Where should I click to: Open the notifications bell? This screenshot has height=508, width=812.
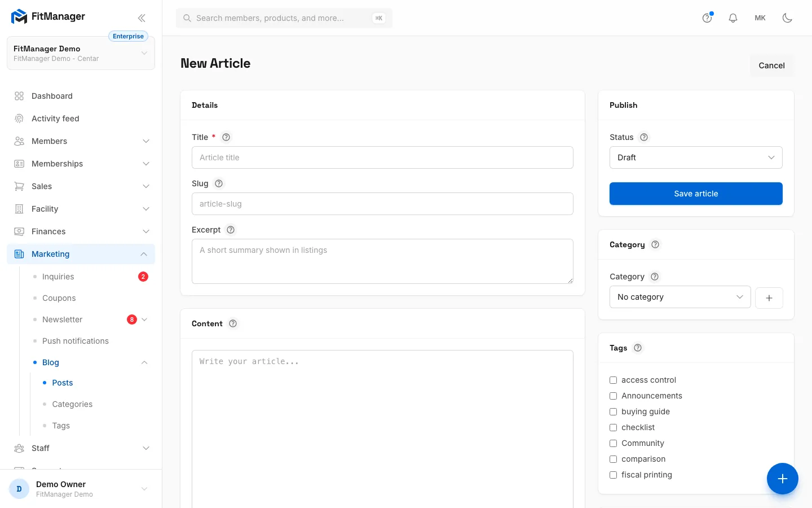click(733, 18)
